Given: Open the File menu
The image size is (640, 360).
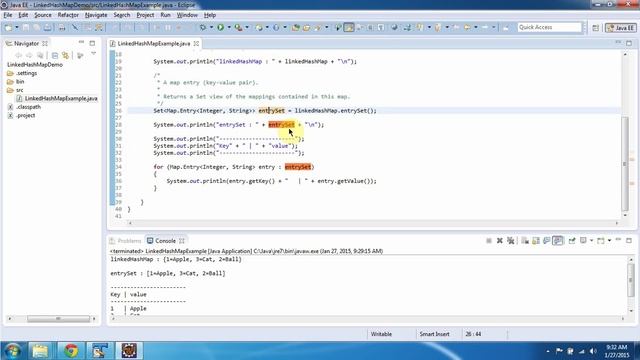Looking at the screenshot, I should (8, 15).
